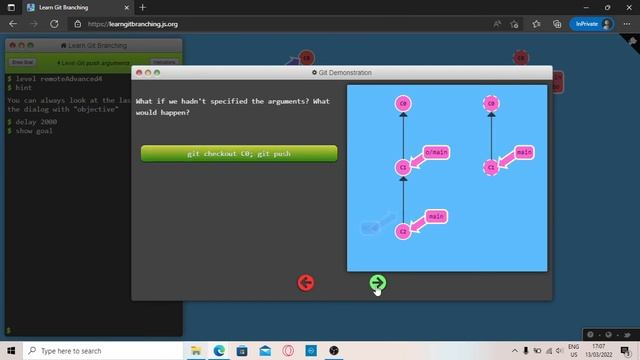Add this page to favorites
Screen dimensions: 640x360
click(514, 24)
